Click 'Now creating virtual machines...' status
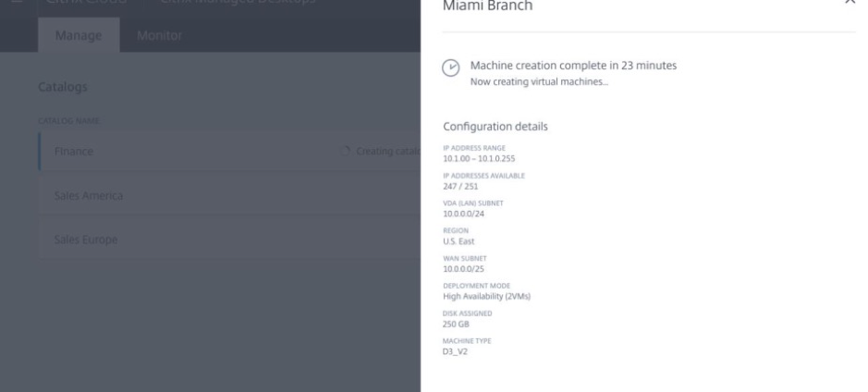 539,82
